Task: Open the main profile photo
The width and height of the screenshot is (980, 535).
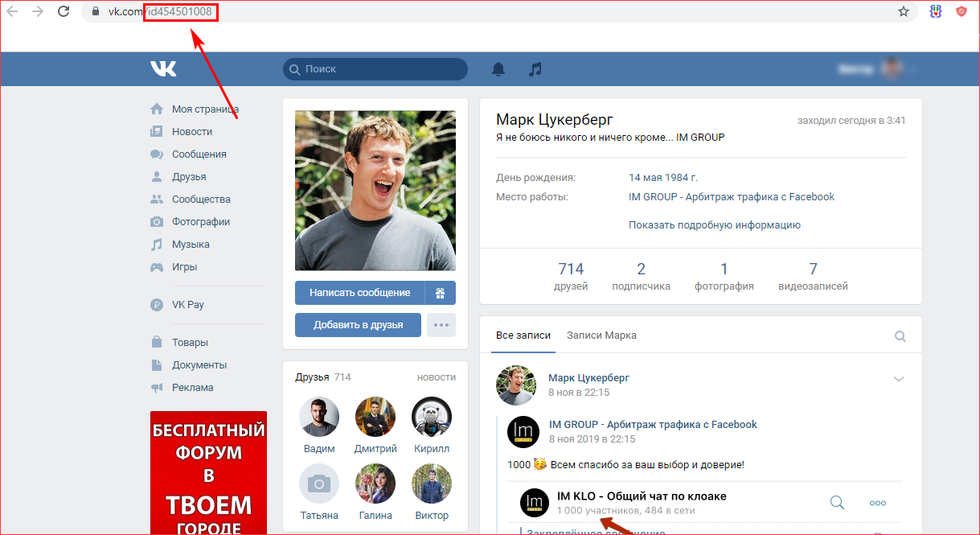Action: (375, 191)
